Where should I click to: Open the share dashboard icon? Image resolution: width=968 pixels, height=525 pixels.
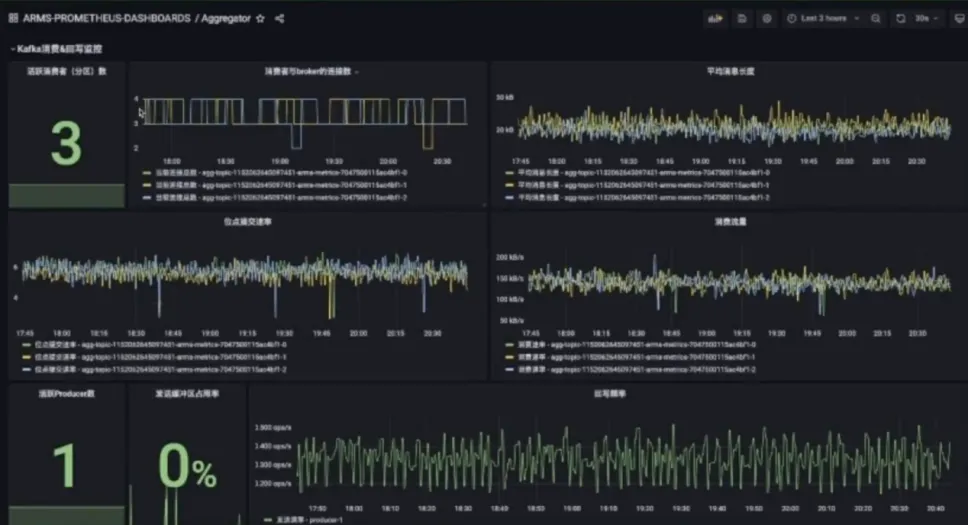pyautogui.click(x=280, y=19)
